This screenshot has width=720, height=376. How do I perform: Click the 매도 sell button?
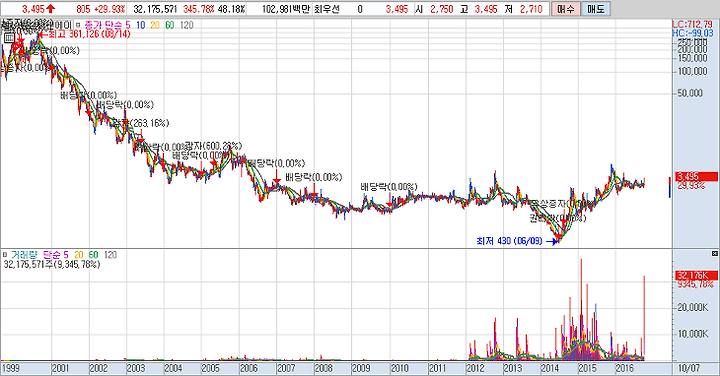(x=596, y=9)
